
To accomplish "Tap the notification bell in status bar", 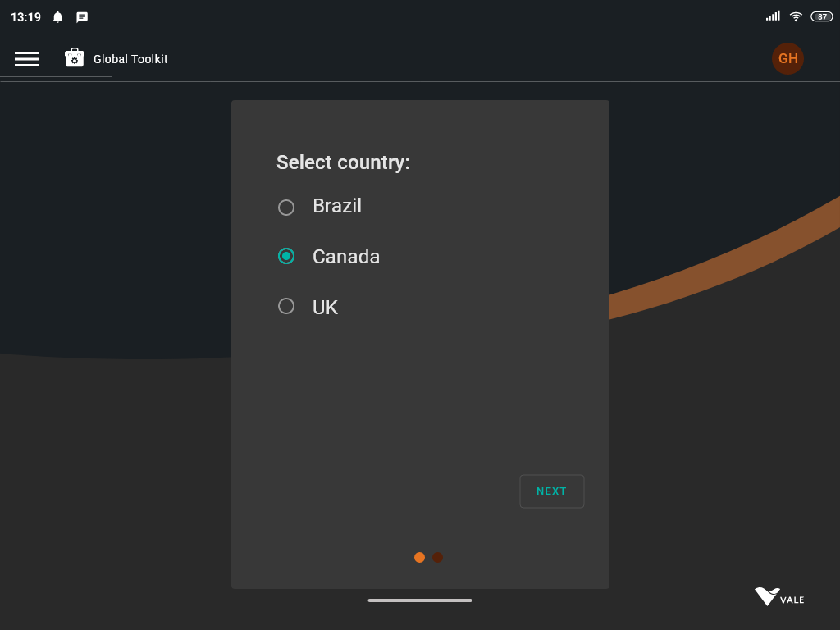I will 57,17.
